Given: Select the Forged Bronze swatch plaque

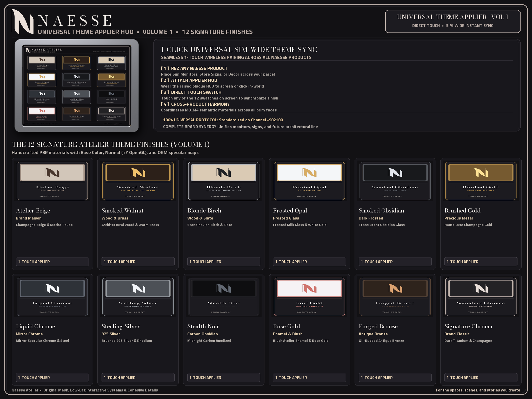Looking at the screenshot, I should click(x=395, y=297).
